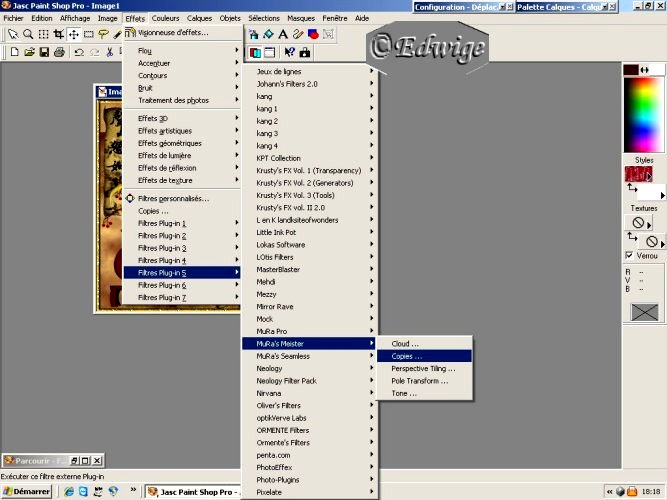Click the crossed-out gray preview box
Viewport: 667px width, 500px height.
tap(644, 312)
